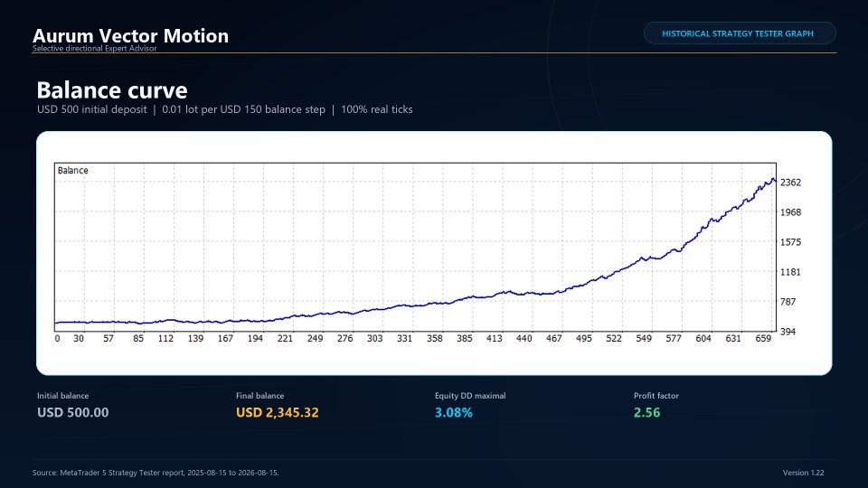Click the Balance label inside the chart

[72, 171]
